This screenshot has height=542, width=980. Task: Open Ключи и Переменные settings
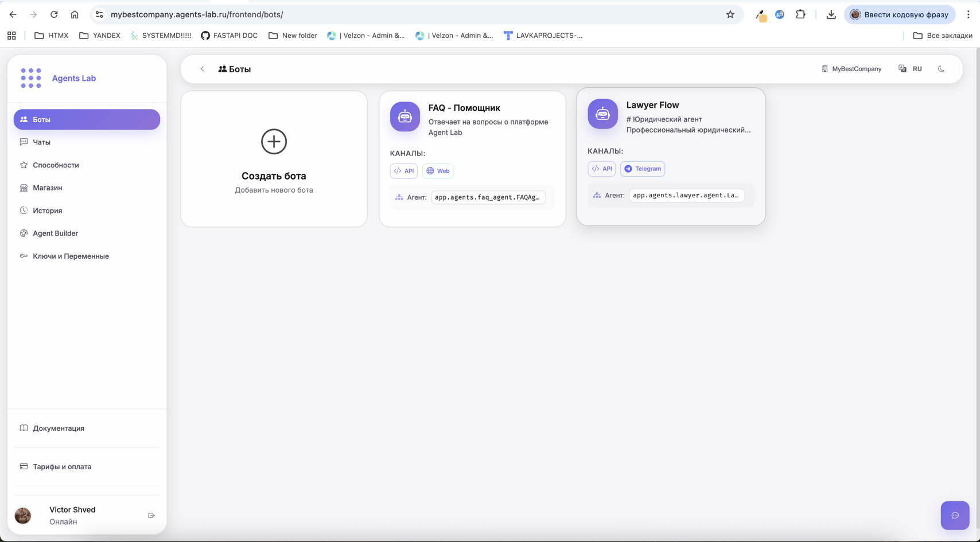(x=71, y=256)
